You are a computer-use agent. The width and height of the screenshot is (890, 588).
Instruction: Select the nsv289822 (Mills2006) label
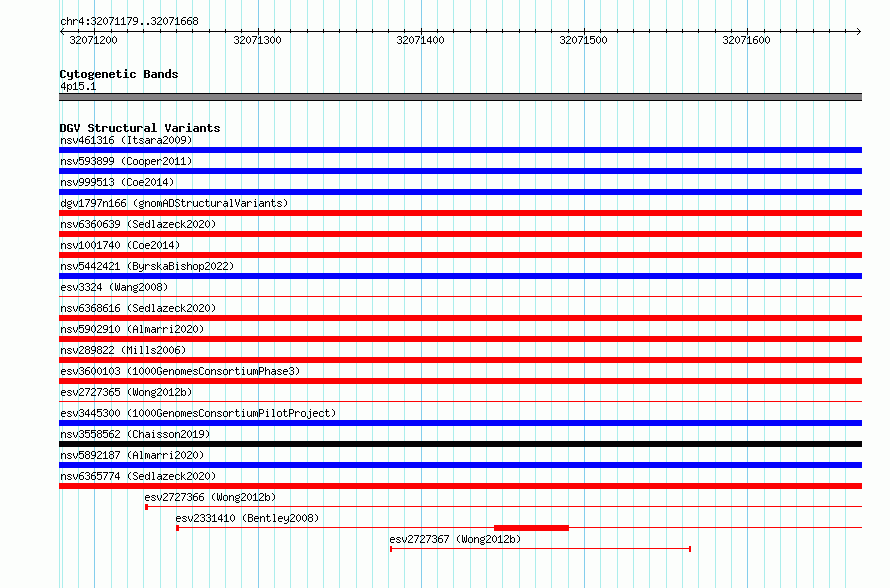coord(123,350)
